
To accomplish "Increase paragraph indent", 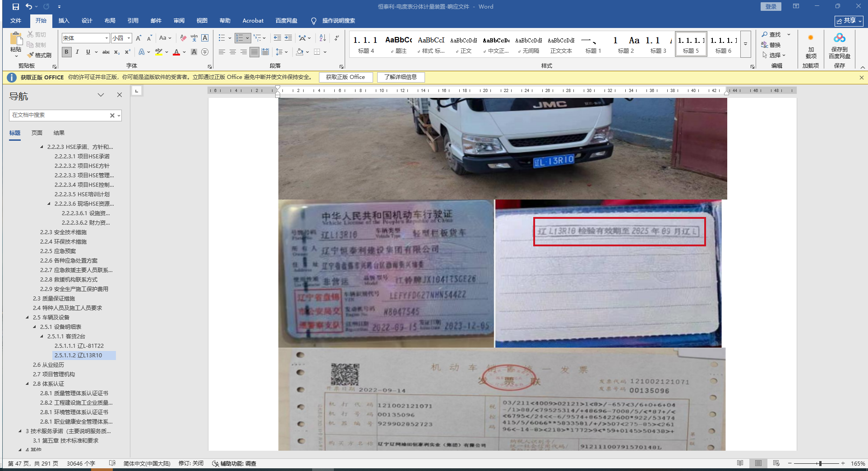I will point(288,38).
